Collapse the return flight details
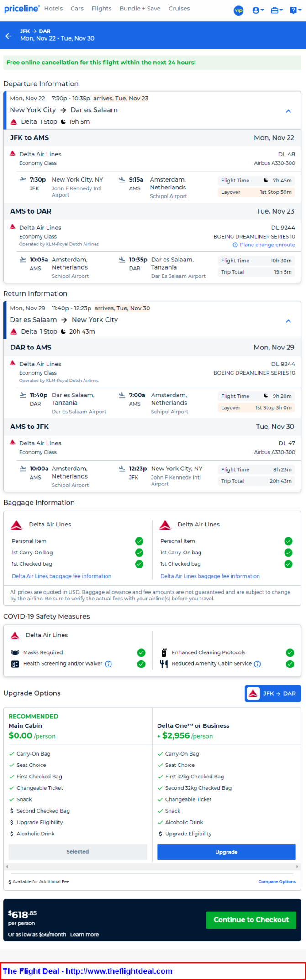Viewport: 306px width, 980px height. coord(288,321)
